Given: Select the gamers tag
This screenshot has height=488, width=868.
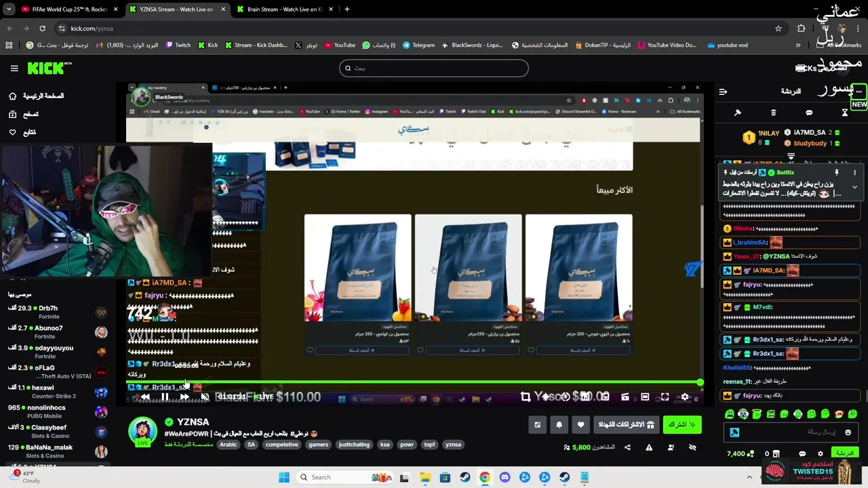Looking at the screenshot, I should click(318, 445).
